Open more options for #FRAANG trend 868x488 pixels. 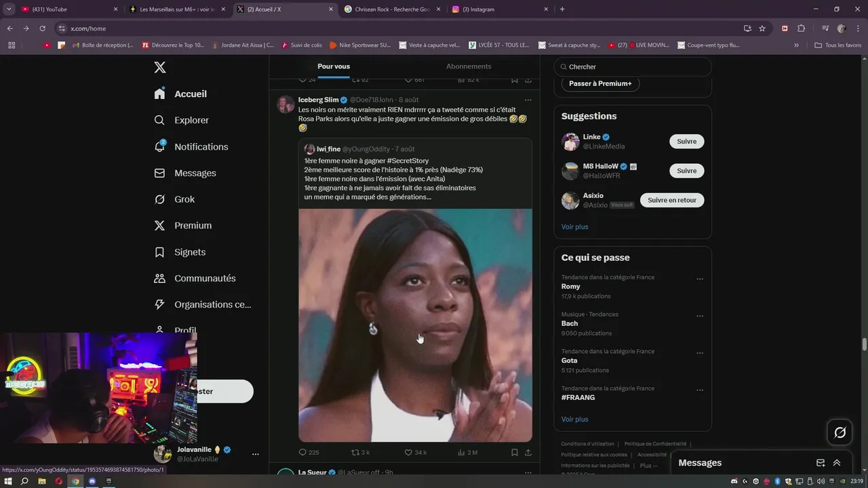(x=700, y=390)
